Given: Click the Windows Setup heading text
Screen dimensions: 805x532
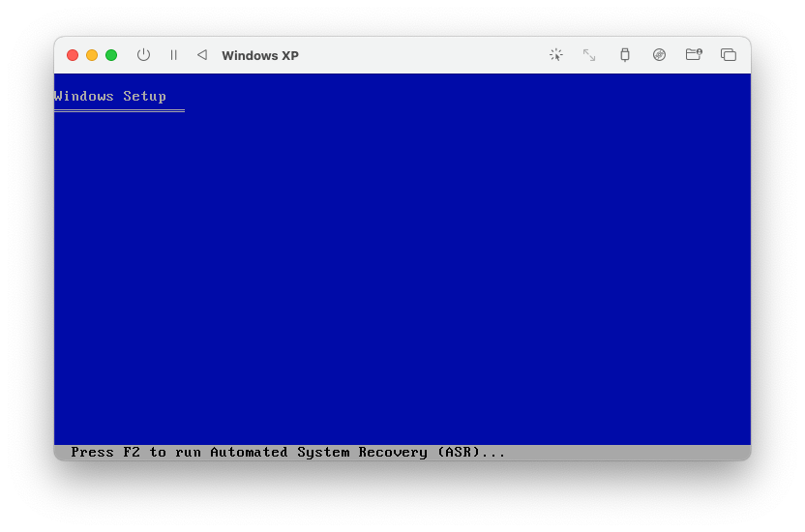Looking at the screenshot, I should pos(110,97).
